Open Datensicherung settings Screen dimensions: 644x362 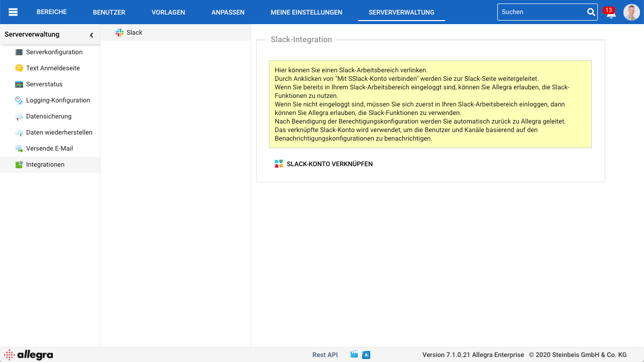[49, 116]
